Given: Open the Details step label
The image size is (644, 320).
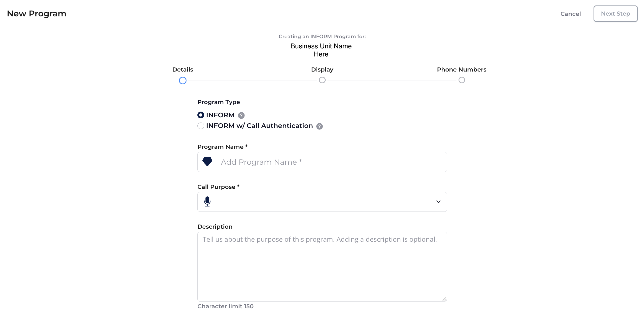Looking at the screenshot, I should click(183, 69).
